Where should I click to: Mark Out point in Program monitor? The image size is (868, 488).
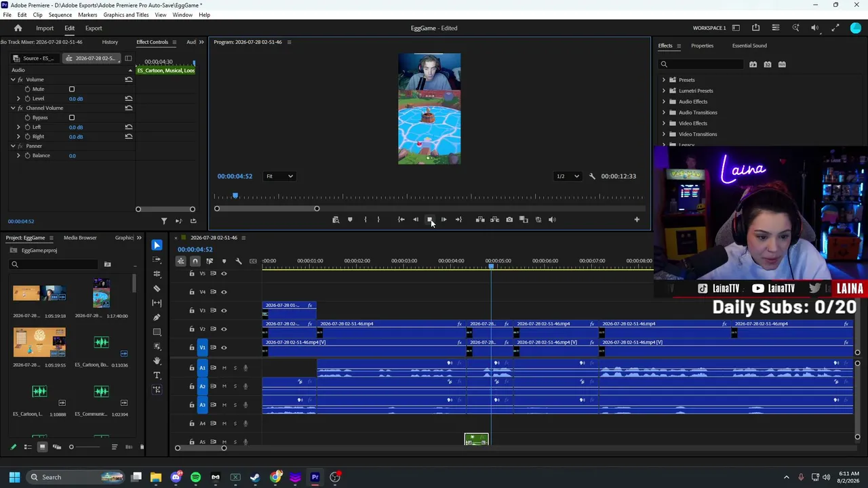[378, 220]
